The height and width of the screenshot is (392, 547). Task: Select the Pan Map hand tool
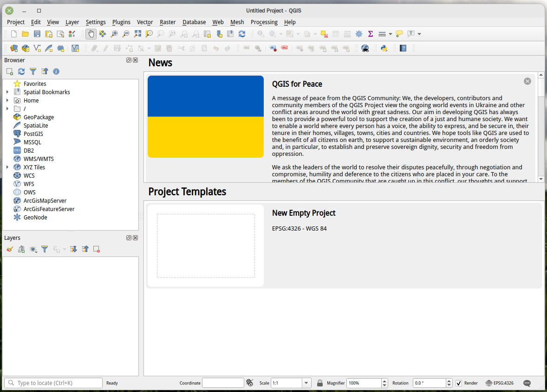[x=91, y=34]
